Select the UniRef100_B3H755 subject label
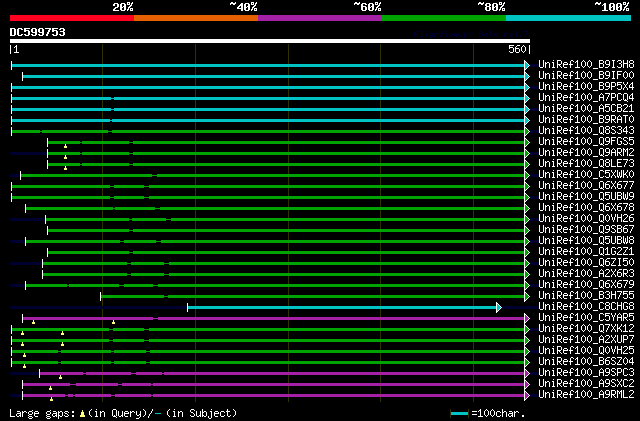The width and height of the screenshot is (640, 421). (586, 296)
